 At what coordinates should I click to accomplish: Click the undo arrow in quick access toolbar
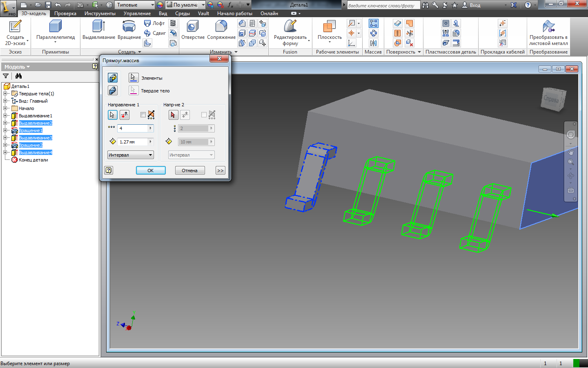pyautogui.click(x=58, y=5)
